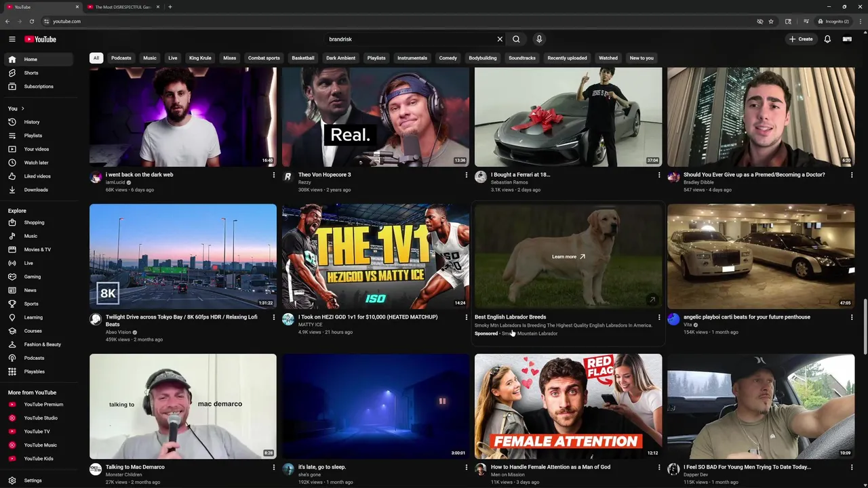Expand the You section chevron

tap(22, 108)
